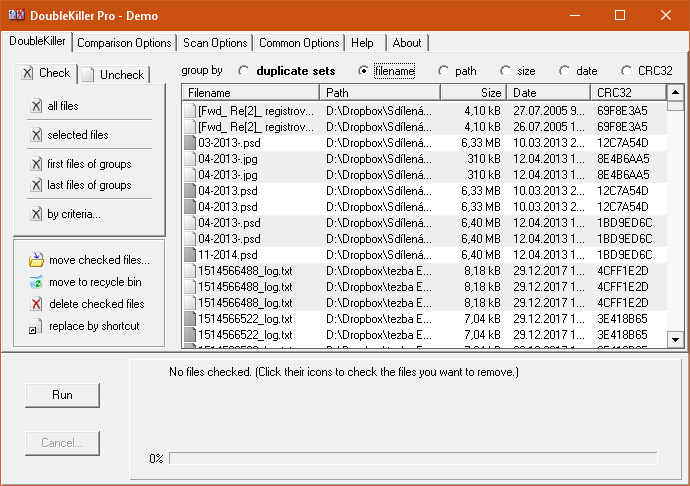
Task: Choose the size grouping radio button
Action: coord(505,71)
